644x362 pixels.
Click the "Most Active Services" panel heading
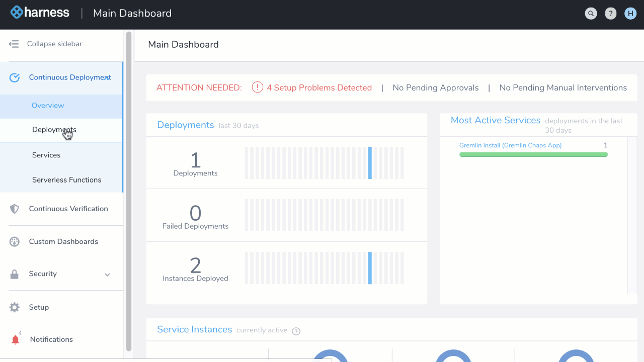click(x=496, y=120)
